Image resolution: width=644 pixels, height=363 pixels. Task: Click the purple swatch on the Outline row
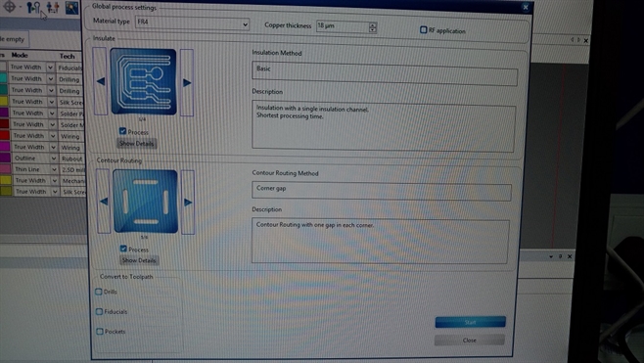pyautogui.click(x=5, y=158)
